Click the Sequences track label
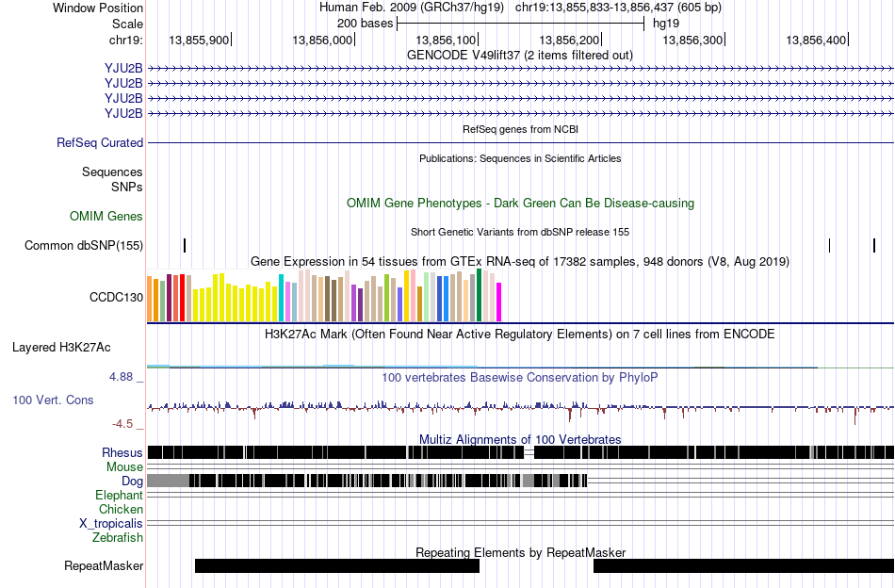 112,171
